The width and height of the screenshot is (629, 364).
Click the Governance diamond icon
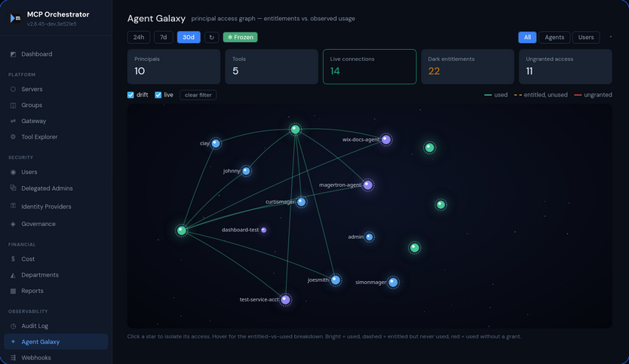pyautogui.click(x=13, y=224)
